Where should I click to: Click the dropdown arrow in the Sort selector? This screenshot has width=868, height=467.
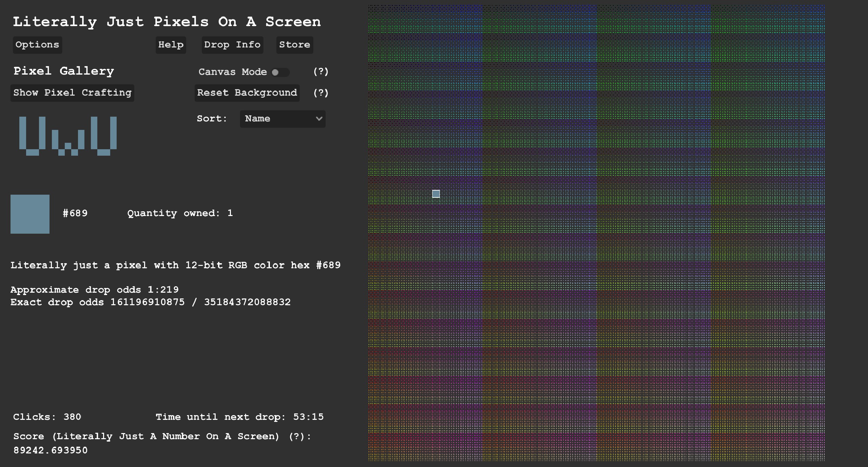pyautogui.click(x=319, y=119)
